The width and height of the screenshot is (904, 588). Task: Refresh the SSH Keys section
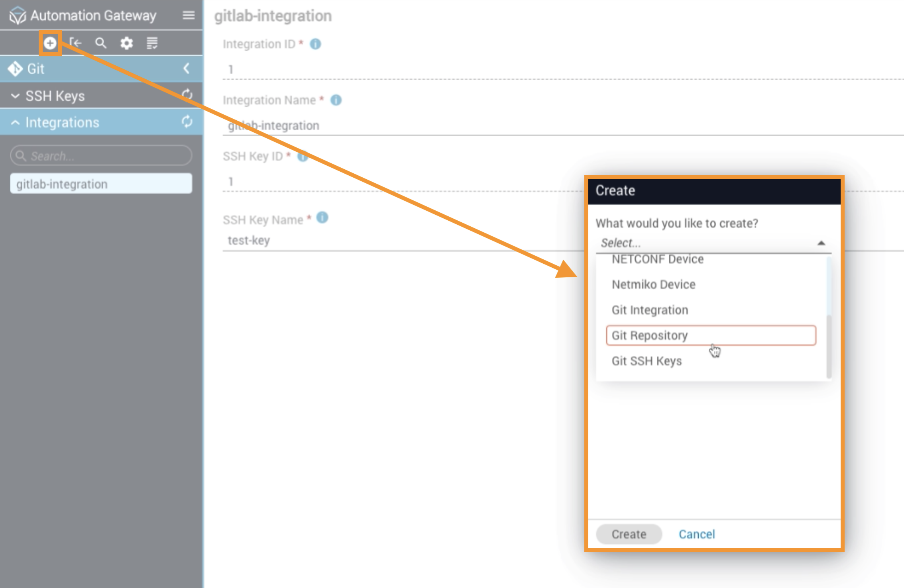tap(187, 95)
